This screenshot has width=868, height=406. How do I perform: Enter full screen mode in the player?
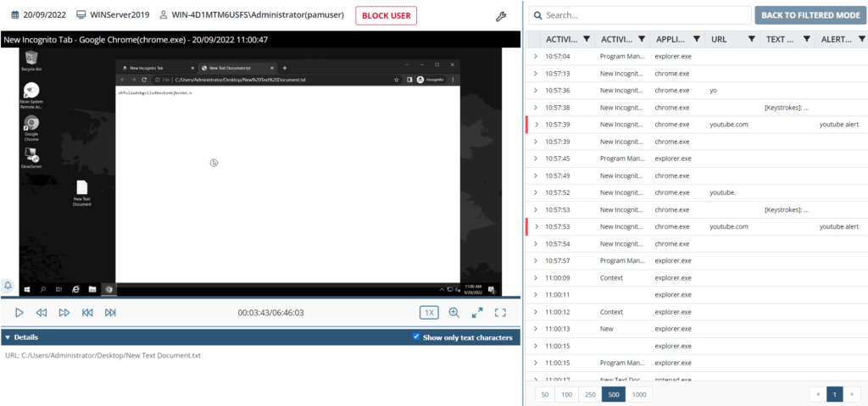[500, 313]
